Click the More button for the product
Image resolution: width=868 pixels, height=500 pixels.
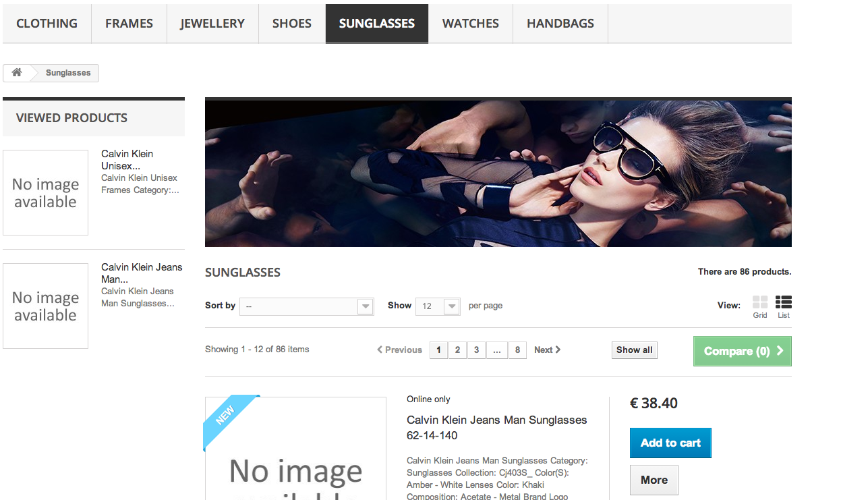point(654,480)
